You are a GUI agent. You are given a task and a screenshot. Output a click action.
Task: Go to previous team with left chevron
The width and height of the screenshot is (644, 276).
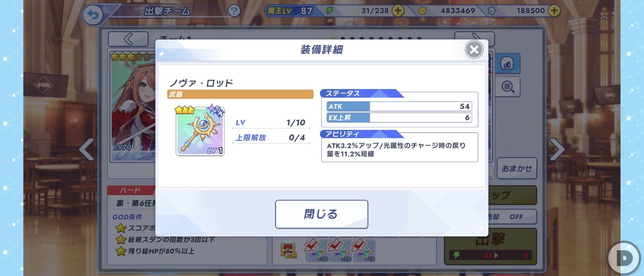coord(128,39)
